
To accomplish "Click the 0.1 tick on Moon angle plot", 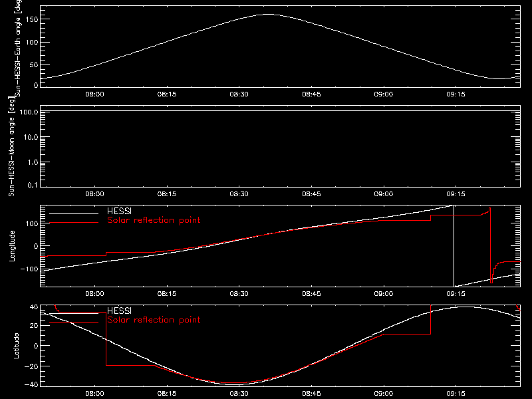I will [33, 185].
